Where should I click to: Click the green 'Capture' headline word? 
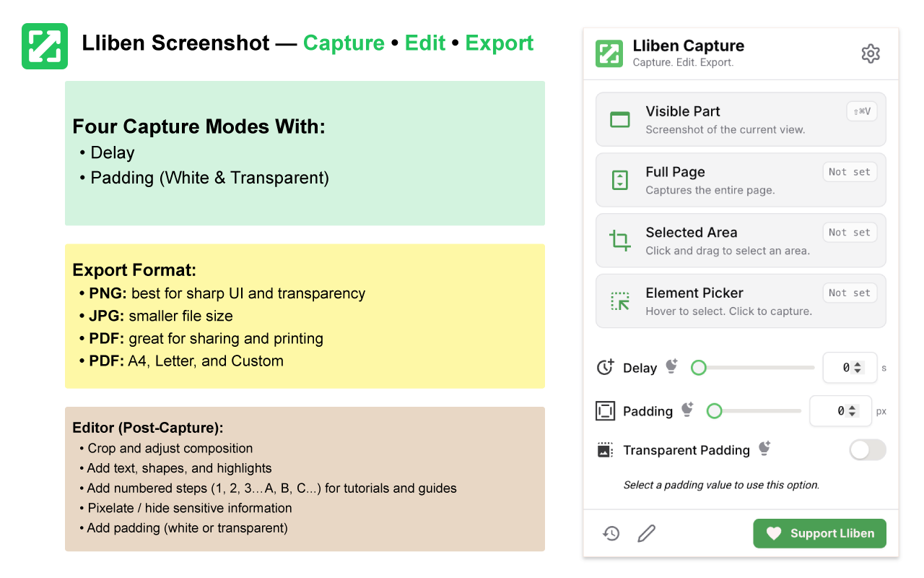(x=344, y=43)
